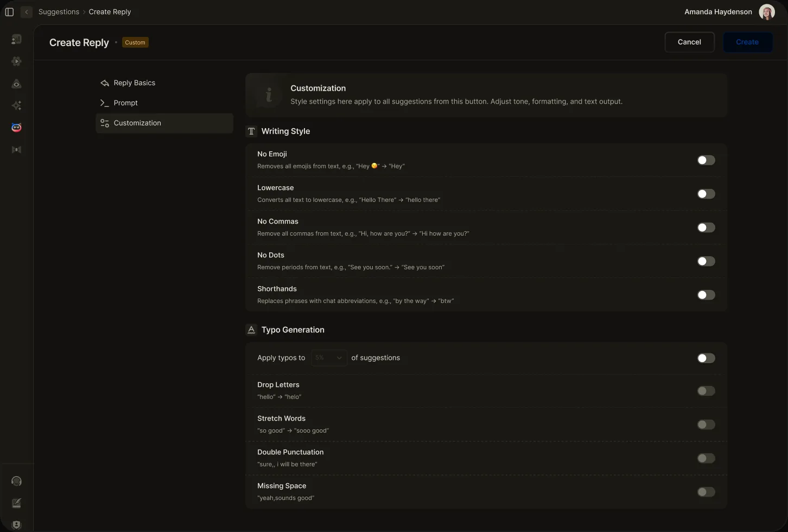Click the "hello" → "helo" example text
Viewport: 788px width, 532px height.
point(279,397)
